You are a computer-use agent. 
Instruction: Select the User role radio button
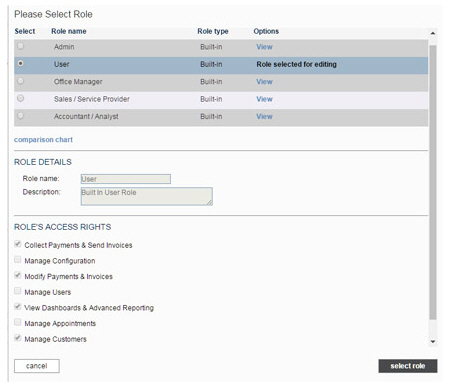21,63
